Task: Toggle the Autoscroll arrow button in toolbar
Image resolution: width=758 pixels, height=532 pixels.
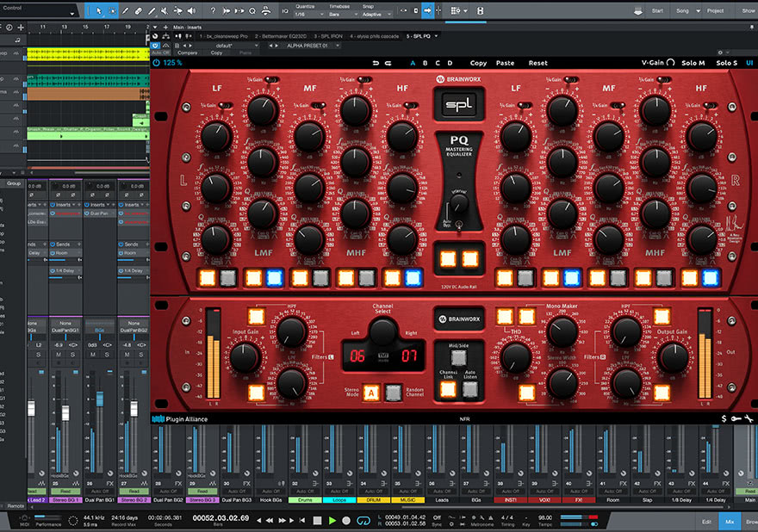Action: click(427, 10)
